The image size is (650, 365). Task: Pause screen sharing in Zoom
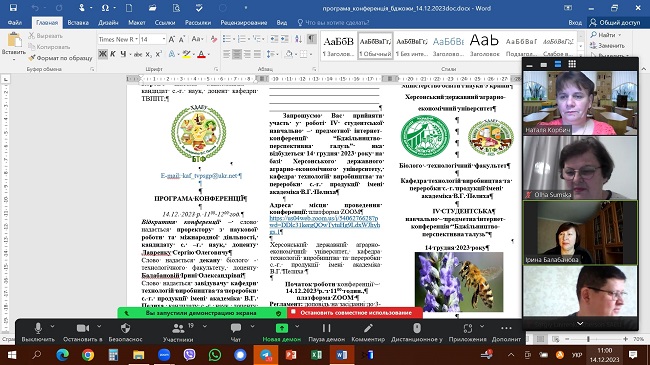point(327,332)
